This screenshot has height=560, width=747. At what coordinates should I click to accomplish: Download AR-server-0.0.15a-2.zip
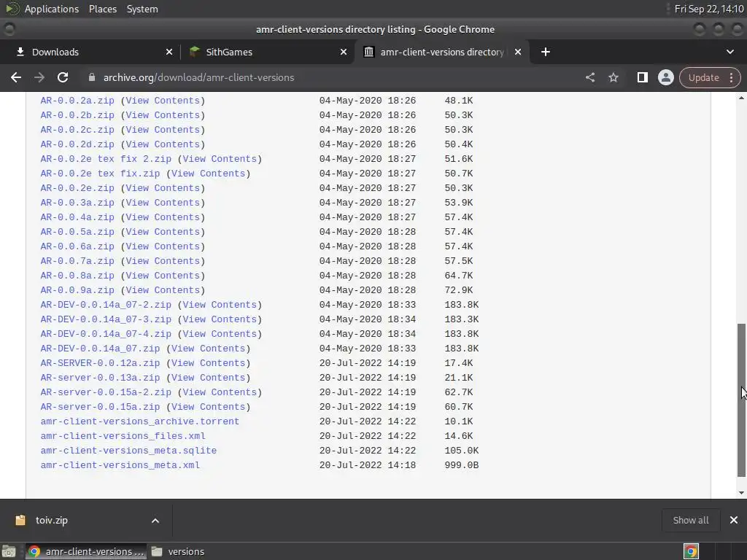(x=106, y=392)
